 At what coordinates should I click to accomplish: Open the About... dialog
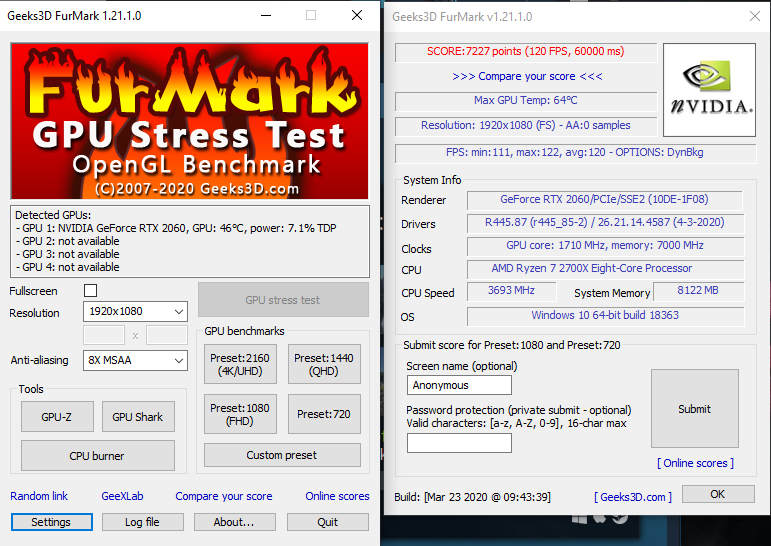[x=235, y=522]
